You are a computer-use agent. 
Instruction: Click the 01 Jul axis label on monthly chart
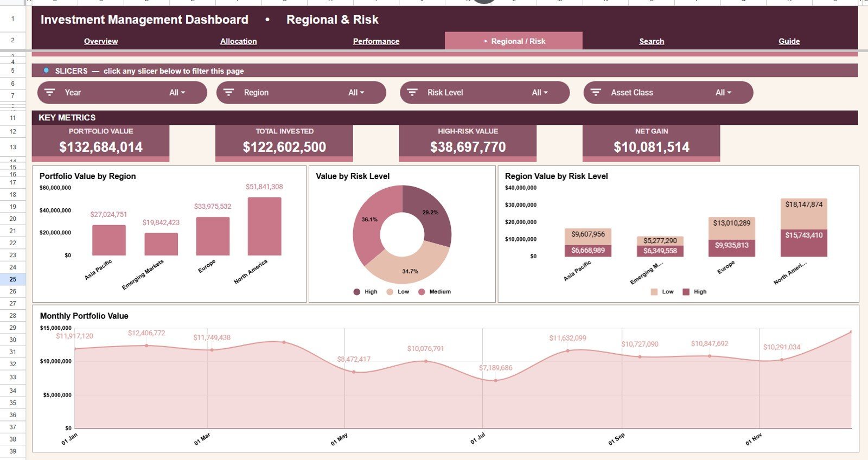[477, 439]
